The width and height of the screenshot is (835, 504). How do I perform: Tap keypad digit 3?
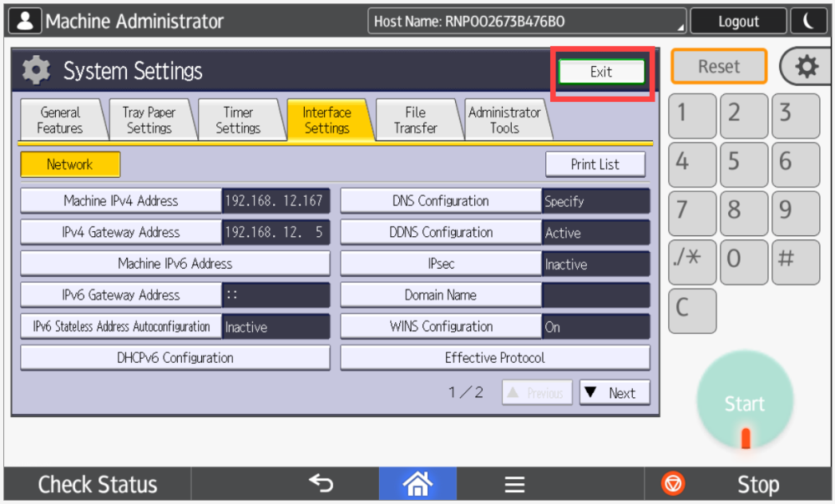pos(796,115)
